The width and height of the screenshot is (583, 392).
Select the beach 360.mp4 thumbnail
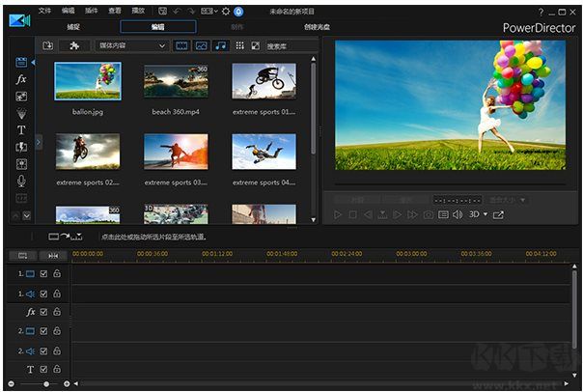pos(176,83)
